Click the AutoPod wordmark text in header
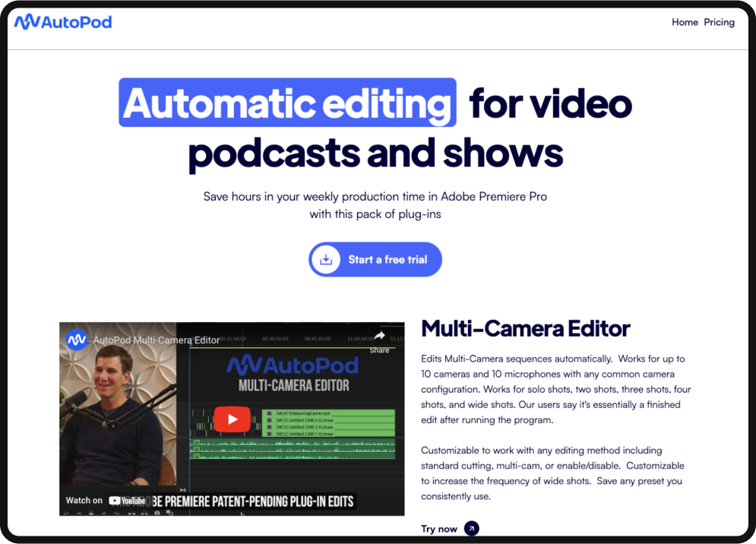Viewport: 756px width, 544px height. (x=77, y=22)
